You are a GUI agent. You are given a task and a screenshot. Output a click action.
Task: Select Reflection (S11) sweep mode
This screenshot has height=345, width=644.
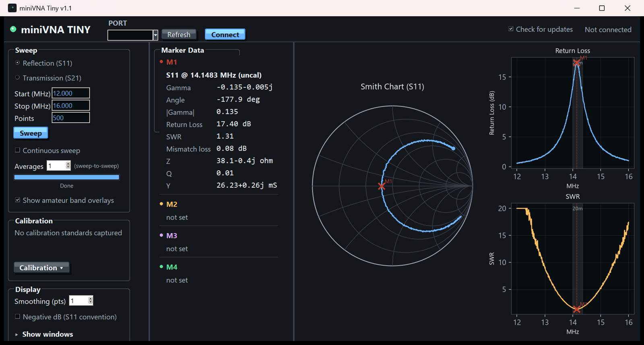(18, 63)
